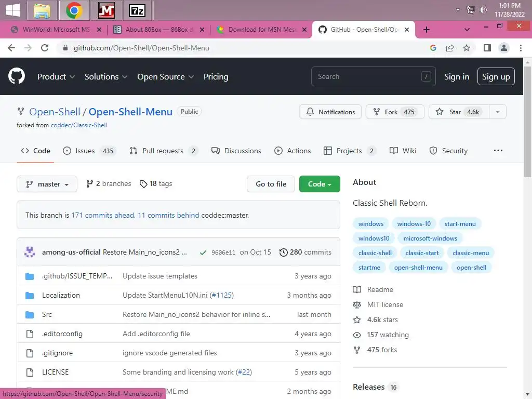532x399 pixels.
Task: Open the Pull requests tab
Action: coord(164,151)
